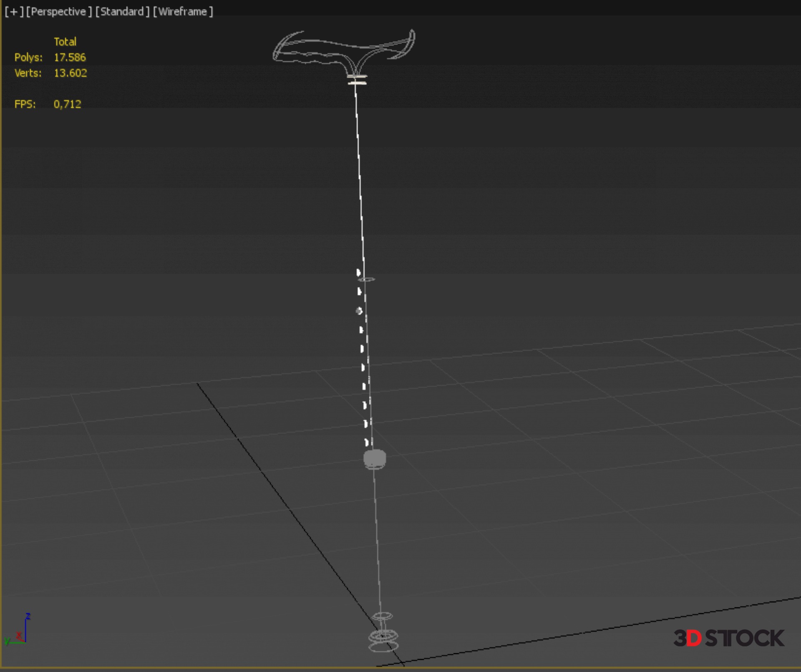The image size is (801, 672).
Task: Click the Verts count 13.602 statistic
Action: tap(70, 73)
